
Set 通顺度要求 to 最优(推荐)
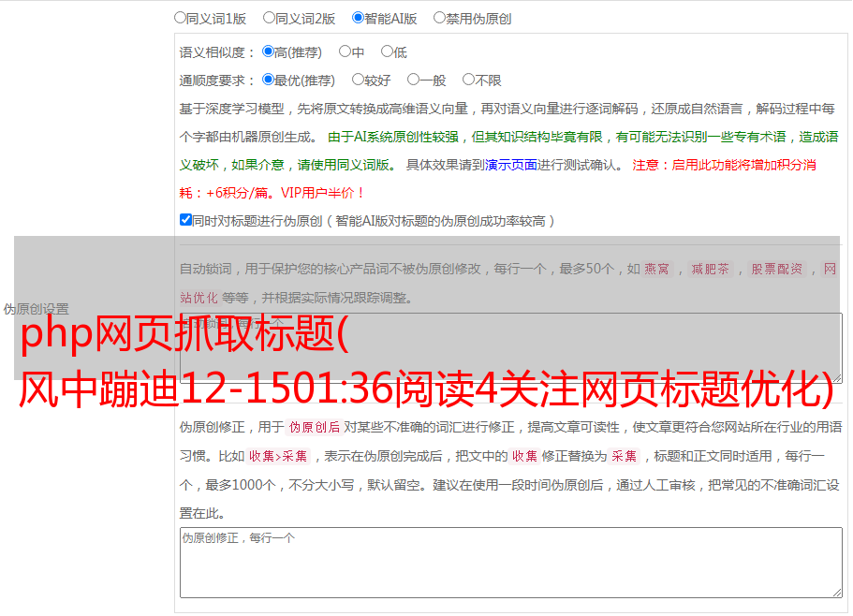[268, 80]
